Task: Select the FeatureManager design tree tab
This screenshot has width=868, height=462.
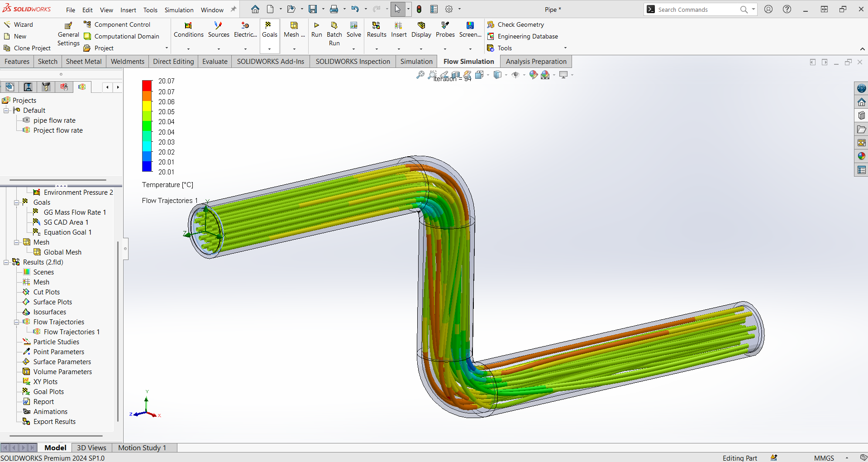Action: pos(10,87)
